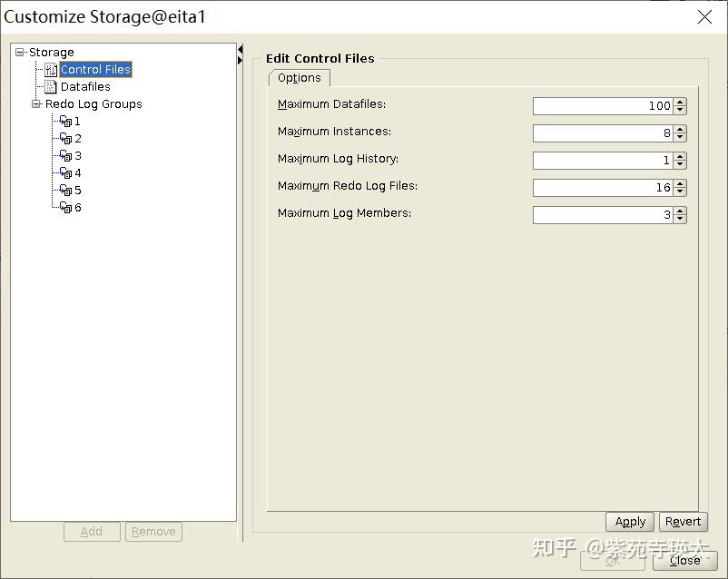Open the Options tab
The width and height of the screenshot is (728, 579).
click(300, 78)
